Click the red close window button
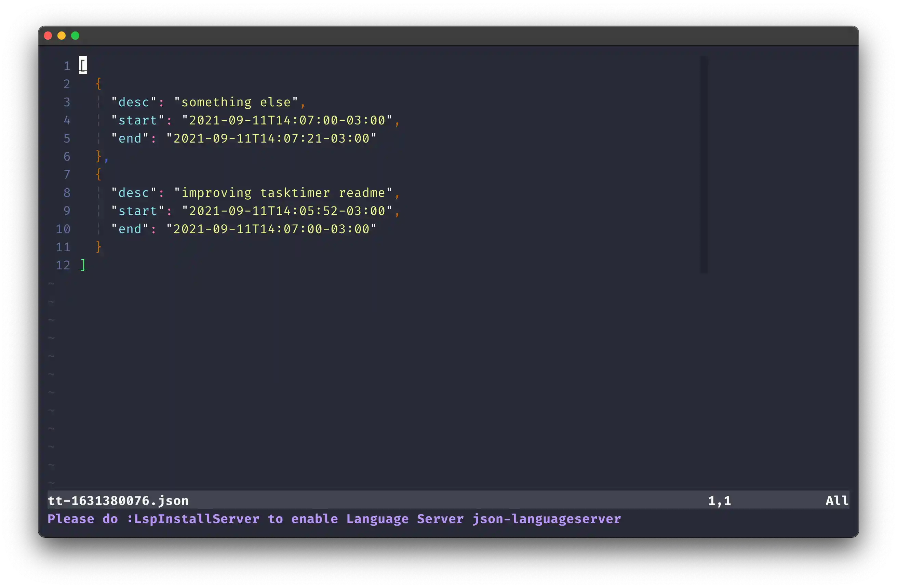The width and height of the screenshot is (897, 588). 48,36
